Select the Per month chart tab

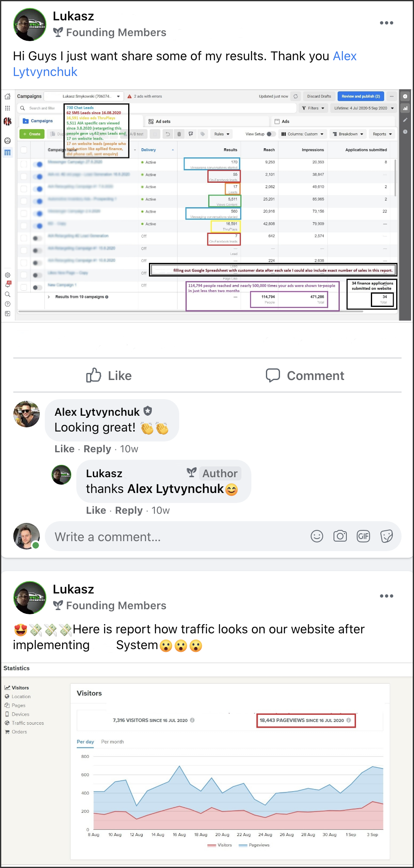click(x=112, y=741)
